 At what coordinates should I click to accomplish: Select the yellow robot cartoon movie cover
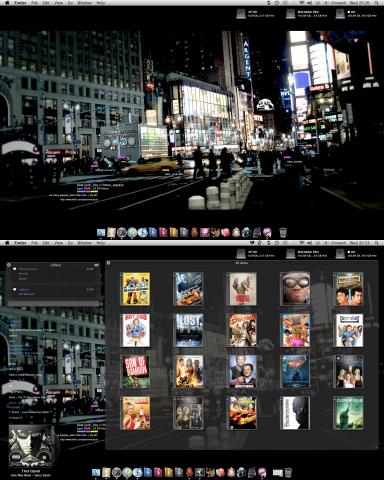point(136,289)
